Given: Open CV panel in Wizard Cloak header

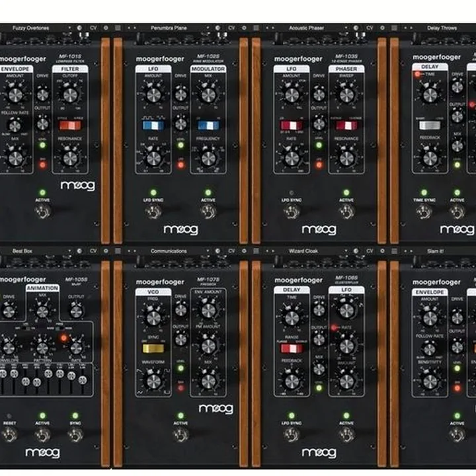Looking at the screenshot, I should pos(370,251).
